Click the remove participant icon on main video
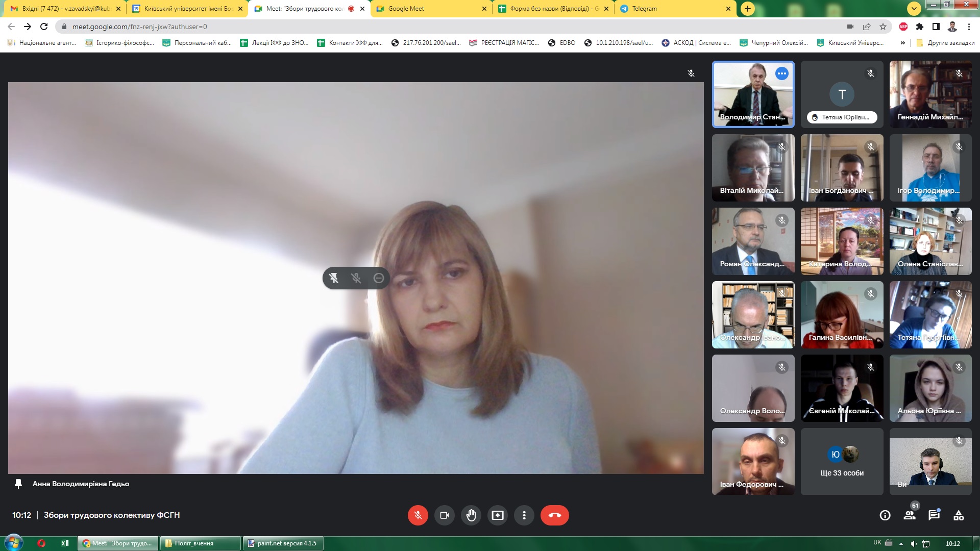 pyautogui.click(x=379, y=278)
